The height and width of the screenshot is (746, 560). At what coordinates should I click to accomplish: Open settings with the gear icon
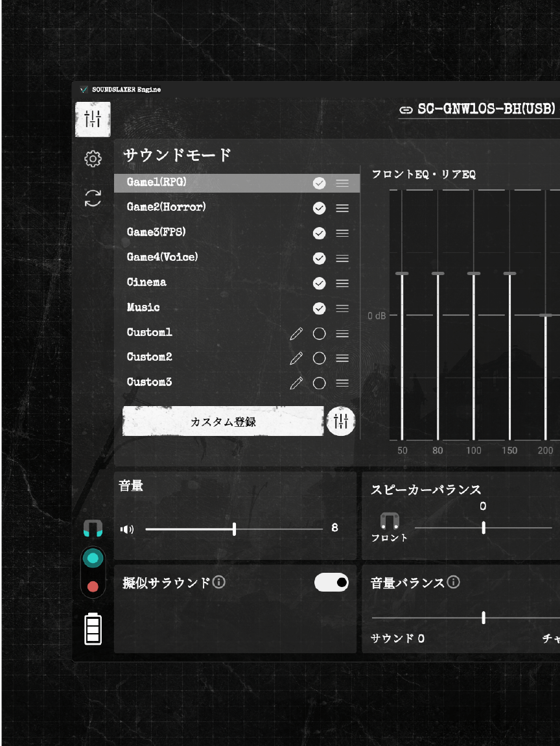click(93, 159)
